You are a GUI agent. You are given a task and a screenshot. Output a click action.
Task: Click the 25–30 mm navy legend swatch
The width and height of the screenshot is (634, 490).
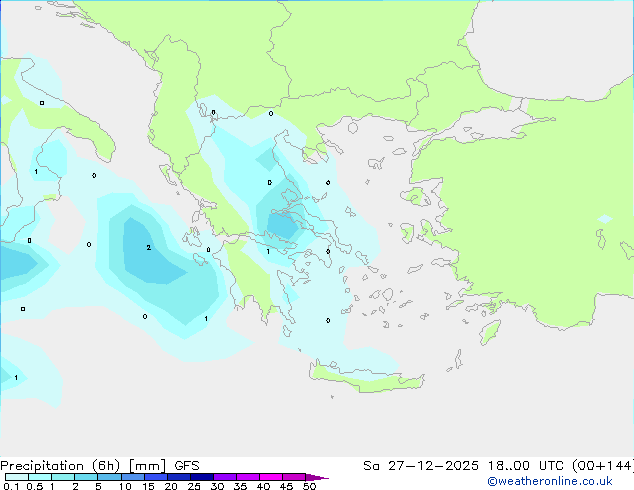201,477
